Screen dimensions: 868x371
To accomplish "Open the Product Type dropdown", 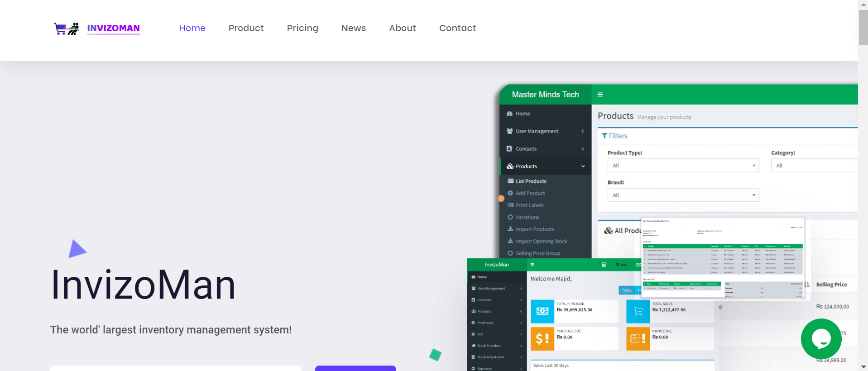I will (x=682, y=166).
